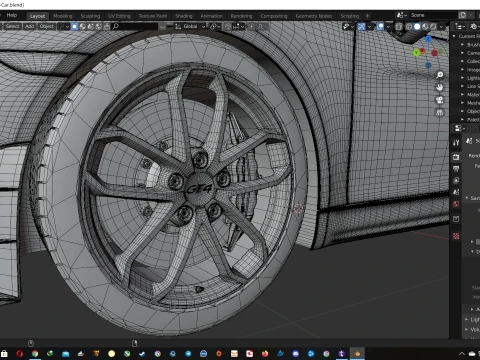The height and width of the screenshot is (360, 480).
Task: Open the World properties tab icon
Action: coord(456,204)
